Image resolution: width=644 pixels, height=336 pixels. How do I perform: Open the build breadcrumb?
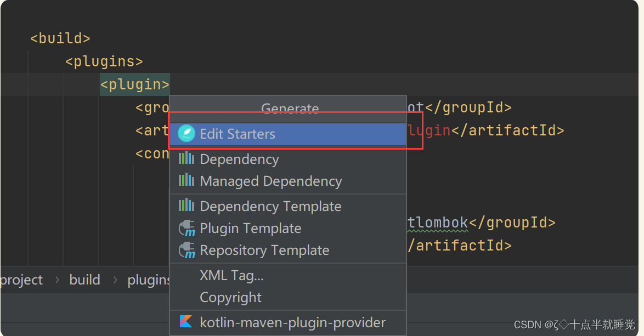(84, 280)
